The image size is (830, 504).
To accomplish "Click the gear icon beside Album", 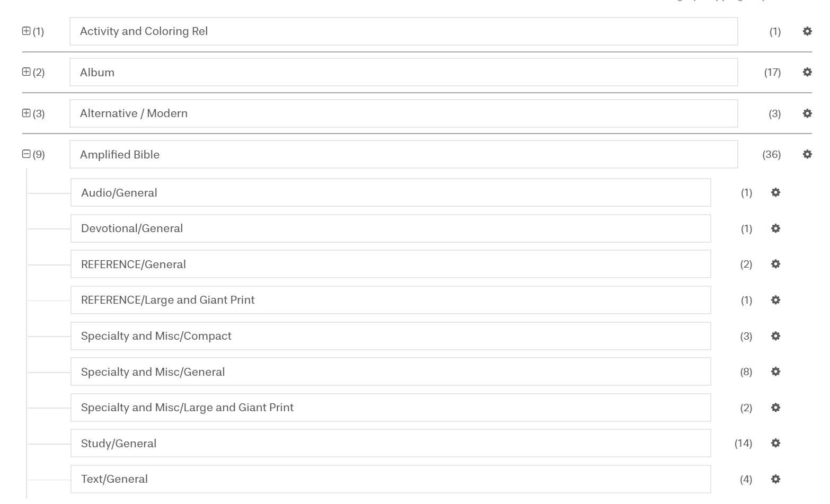I will [x=807, y=72].
